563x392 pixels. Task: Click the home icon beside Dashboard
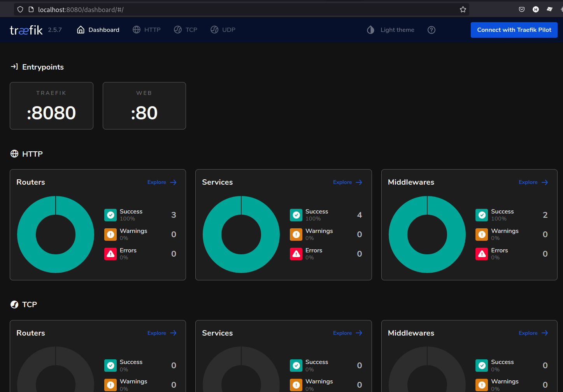(x=80, y=29)
